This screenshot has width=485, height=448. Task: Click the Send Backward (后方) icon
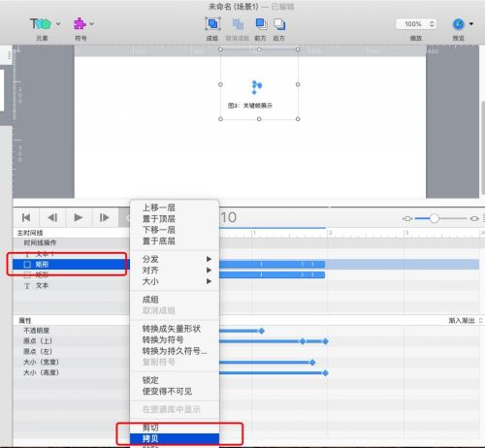(279, 24)
